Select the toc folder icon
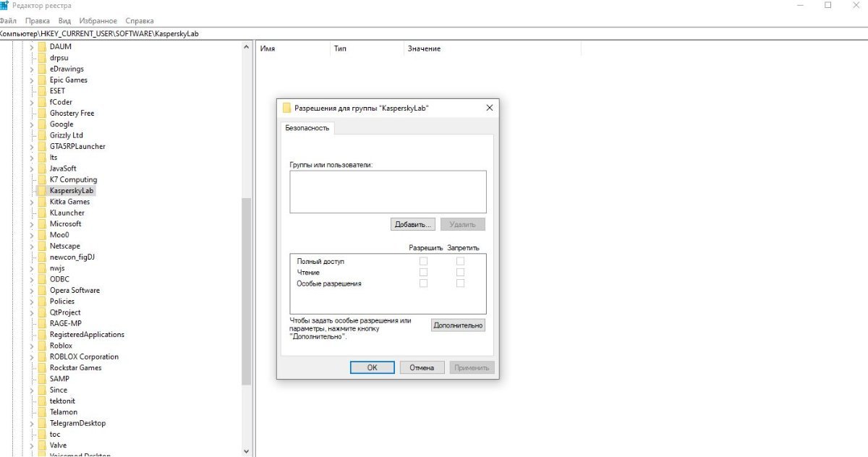The height and width of the screenshot is (457, 868). pyautogui.click(x=41, y=434)
